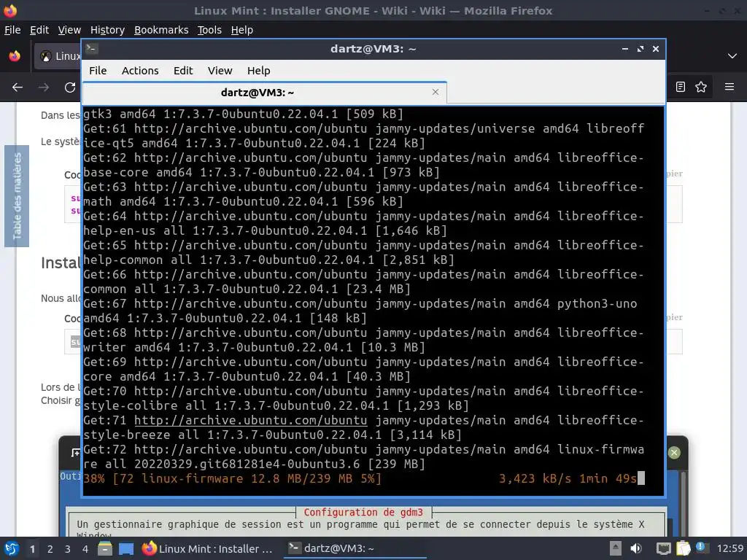Screen dimensions: 747x560
Task: Switch to workspace 1
Action: [x=32, y=549]
